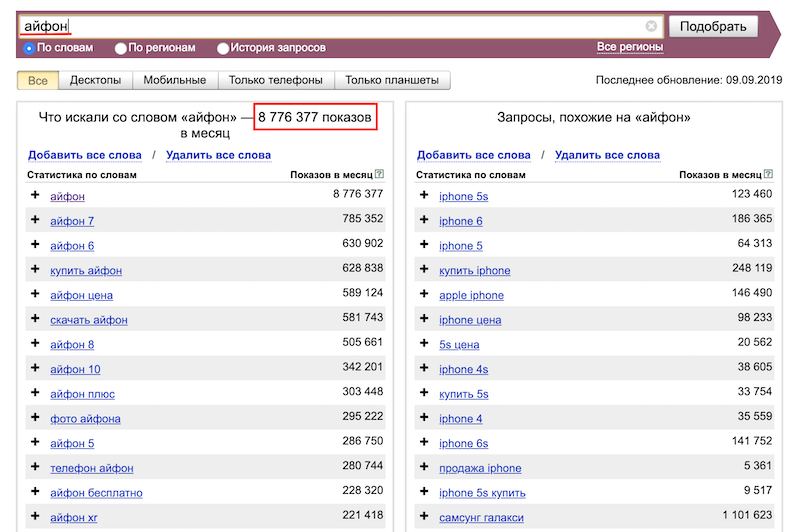This screenshot has height=532, width=800.
Task: Add apple iphone using its plus icon
Action: pos(424,294)
